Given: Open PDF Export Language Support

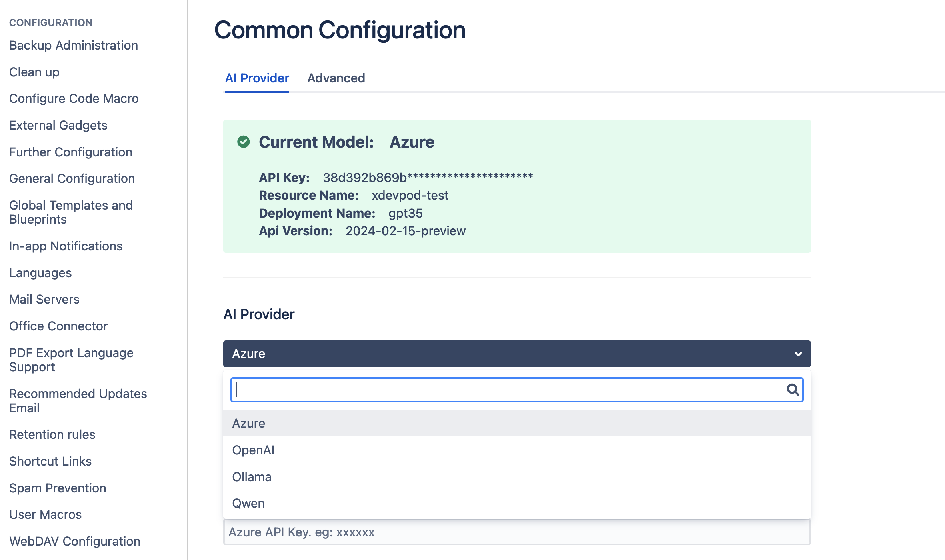Looking at the screenshot, I should click(x=72, y=360).
